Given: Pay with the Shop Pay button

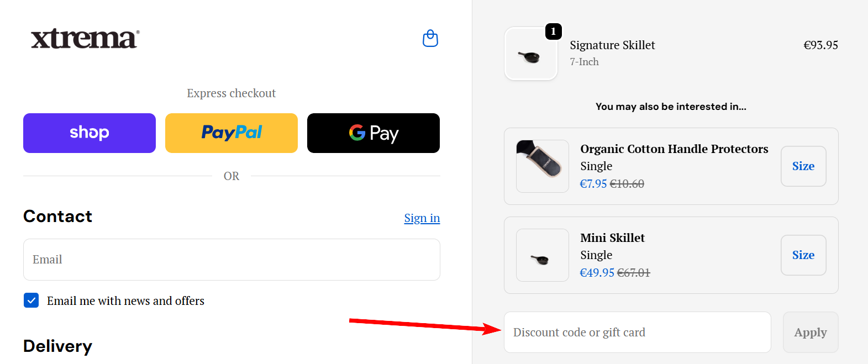Looking at the screenshot, I should coord(89,133).
